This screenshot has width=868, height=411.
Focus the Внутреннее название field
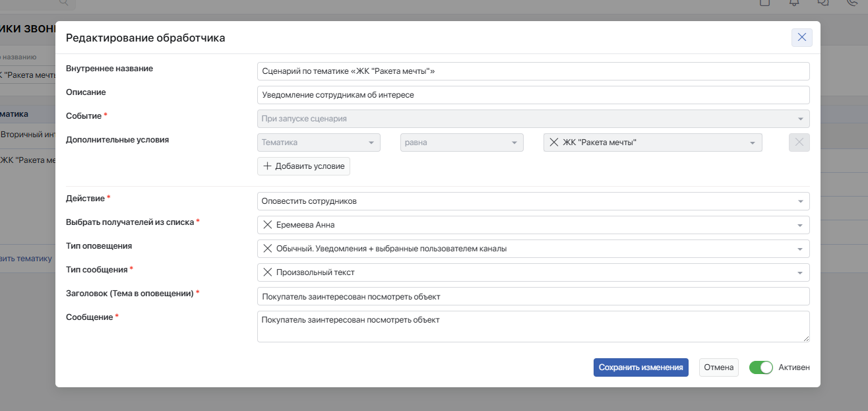pos(533,71)
